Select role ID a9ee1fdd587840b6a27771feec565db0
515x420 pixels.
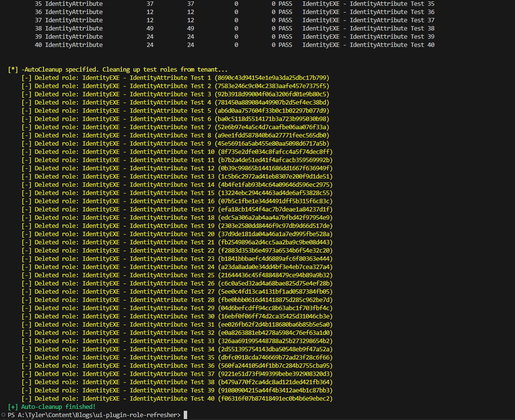[272, 135]
